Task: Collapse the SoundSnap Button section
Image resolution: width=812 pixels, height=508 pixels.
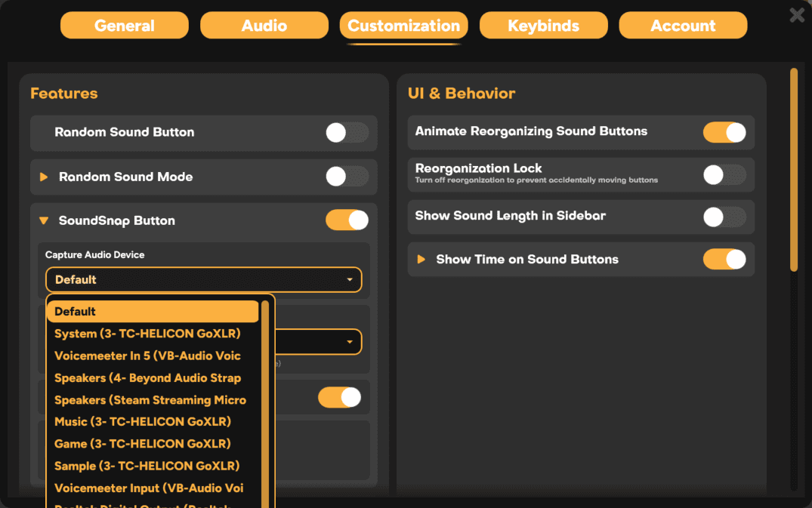Action: 44,220
